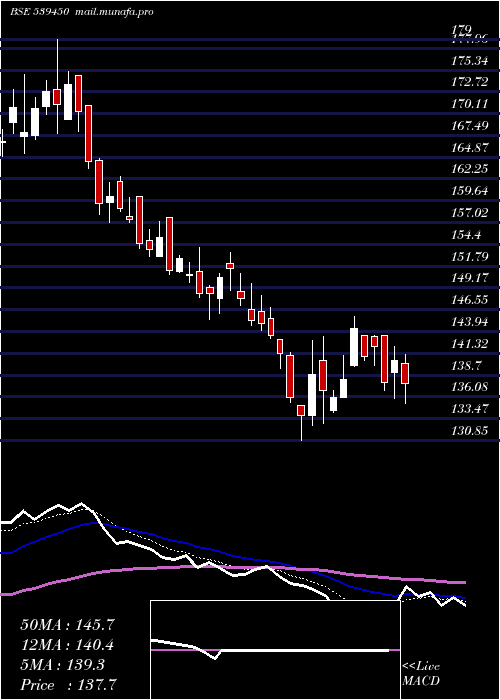This screenshot has height=700, width=500.
Task: Click the 136.08 price level label
Action: tap(469, 387)
